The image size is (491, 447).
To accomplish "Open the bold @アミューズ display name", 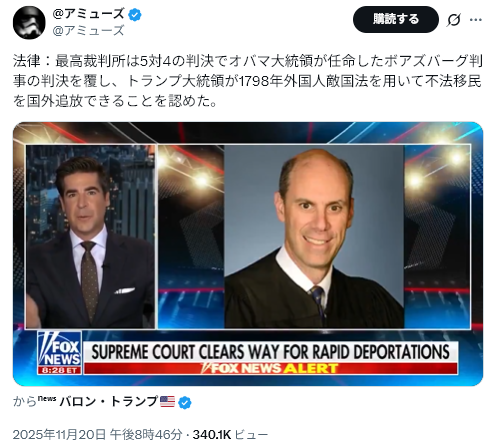I will click(x=88, y=14).
